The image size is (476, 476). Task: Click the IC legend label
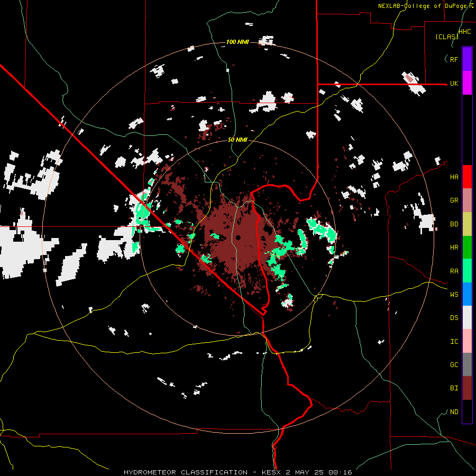(454, 342)
